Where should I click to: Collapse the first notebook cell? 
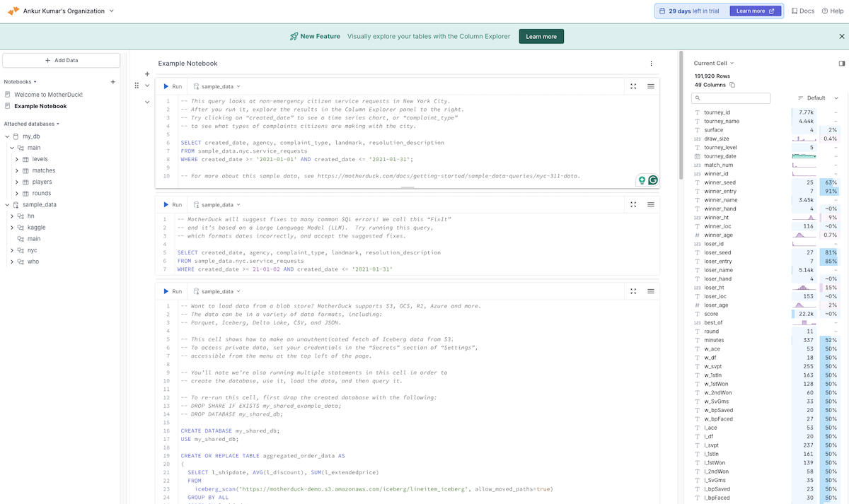(147, 86)
